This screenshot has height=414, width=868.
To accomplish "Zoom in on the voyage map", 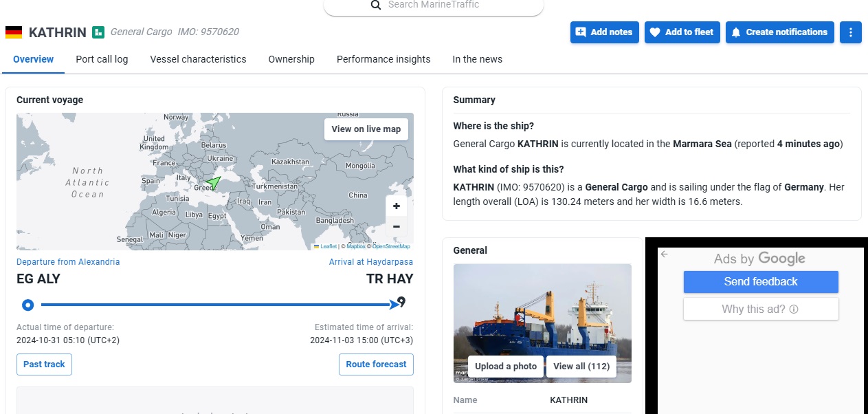I will (x=397, y=206).
